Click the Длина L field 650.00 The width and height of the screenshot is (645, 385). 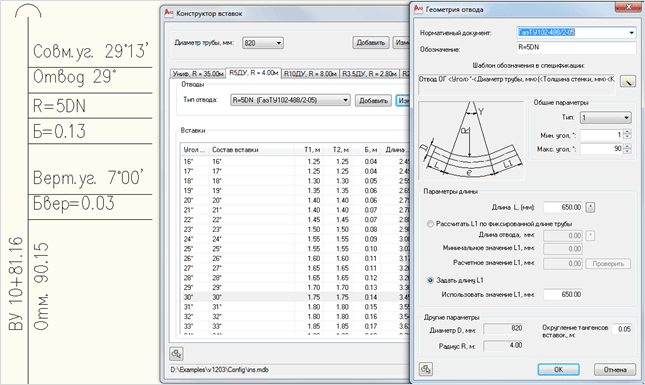tap(563, 207)
